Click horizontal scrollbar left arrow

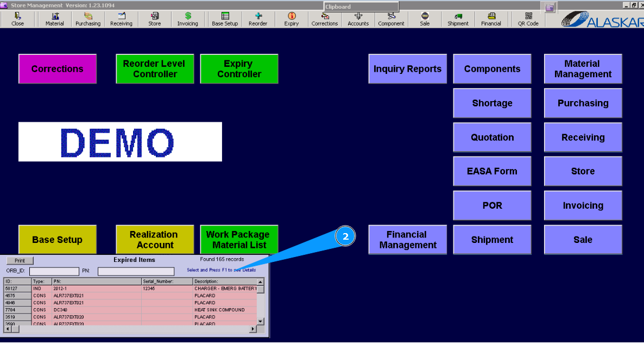tap(8, 329)
